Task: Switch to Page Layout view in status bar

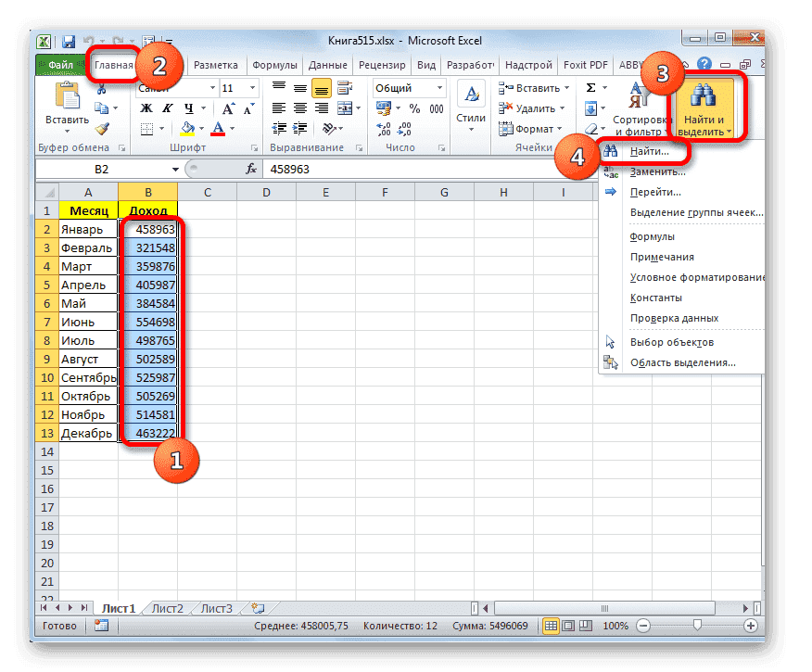Action: pos(571,627)
